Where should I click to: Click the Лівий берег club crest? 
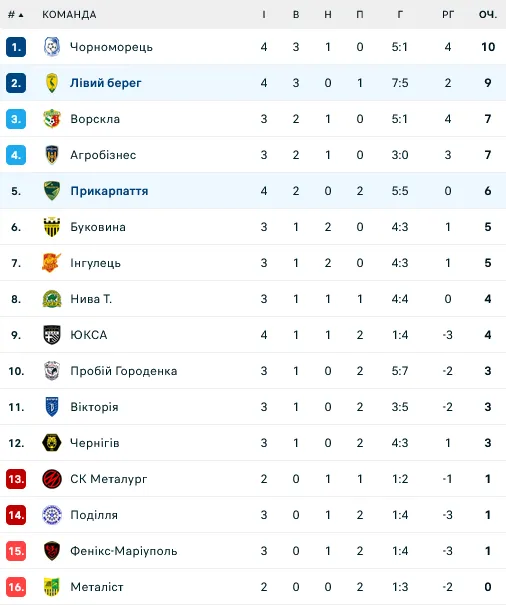[x=52, y=83]
